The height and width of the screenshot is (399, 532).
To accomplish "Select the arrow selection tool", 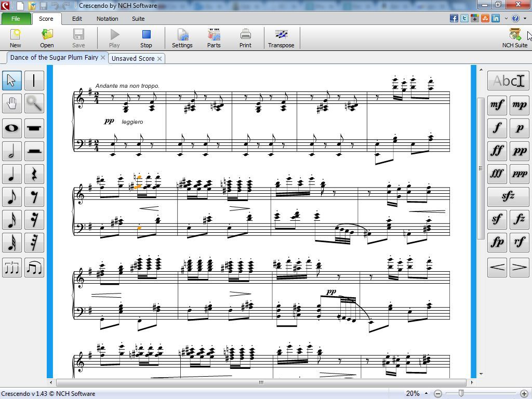I will [x=12, y=81].
